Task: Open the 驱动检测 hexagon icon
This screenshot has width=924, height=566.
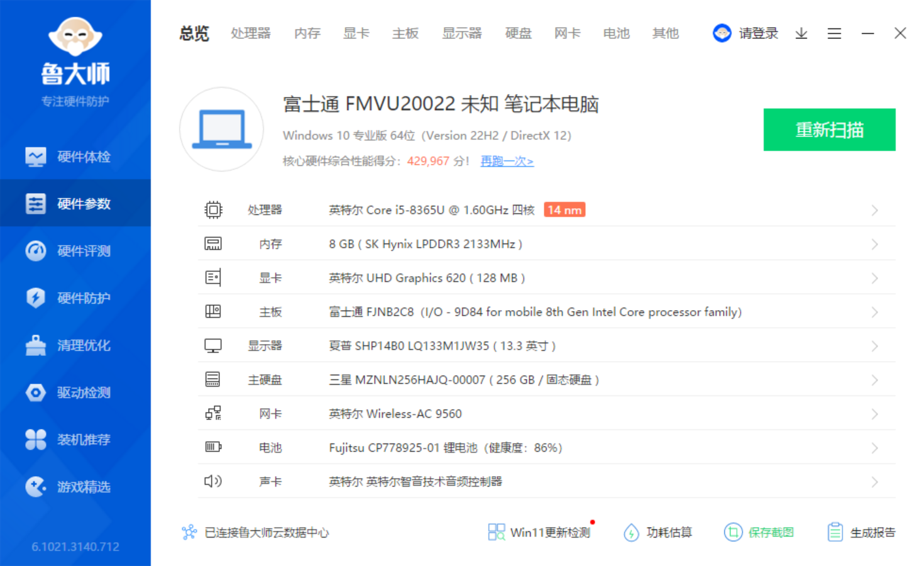Action: pos(36,392)
